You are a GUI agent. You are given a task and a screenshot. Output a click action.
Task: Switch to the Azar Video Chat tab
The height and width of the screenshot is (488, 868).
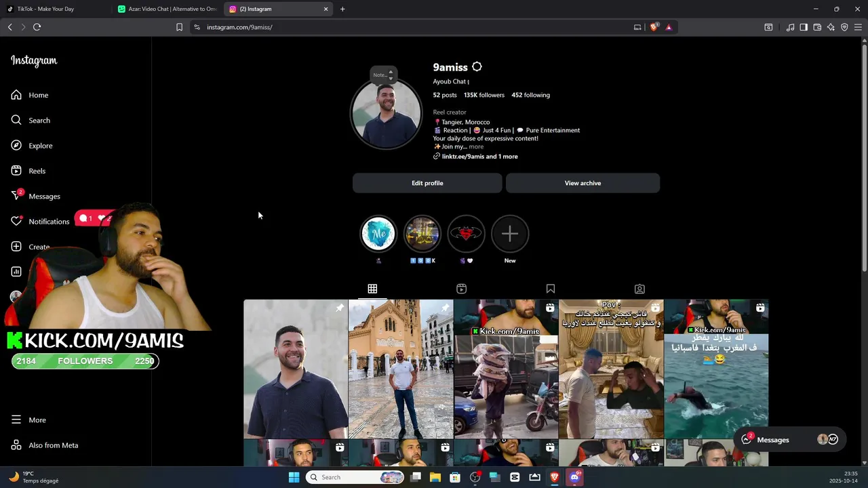[167, 9]
